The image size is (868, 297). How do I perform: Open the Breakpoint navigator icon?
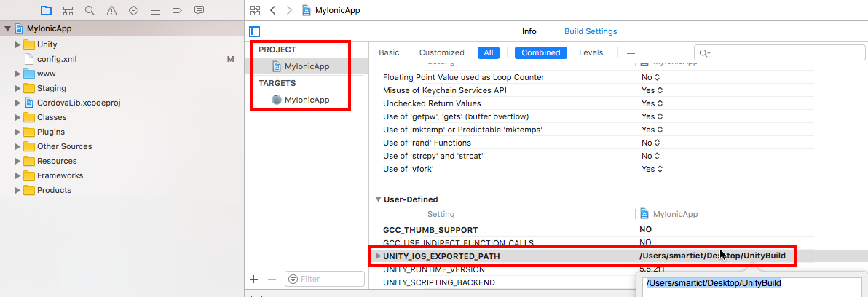coord(177,10)
